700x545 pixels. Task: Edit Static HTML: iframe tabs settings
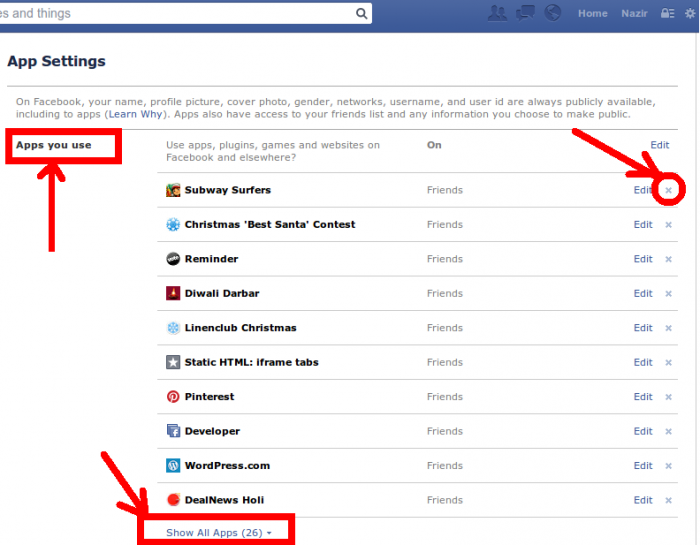click(x=643, y=362)
